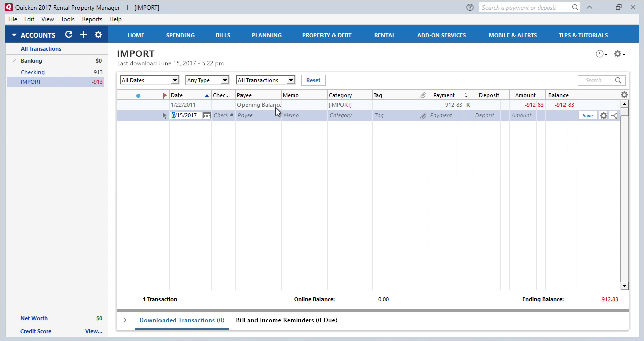Open the Edit menu
644x341 pixels.
pos(29,19)
